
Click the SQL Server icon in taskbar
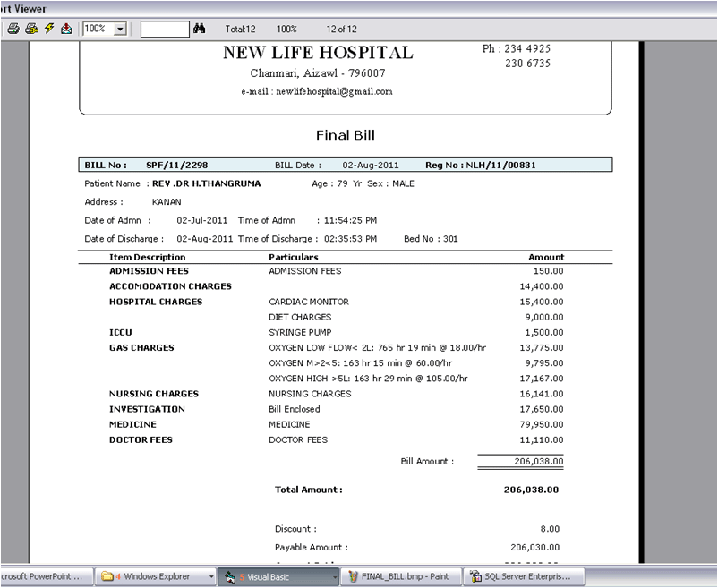[x=475, y=576]
